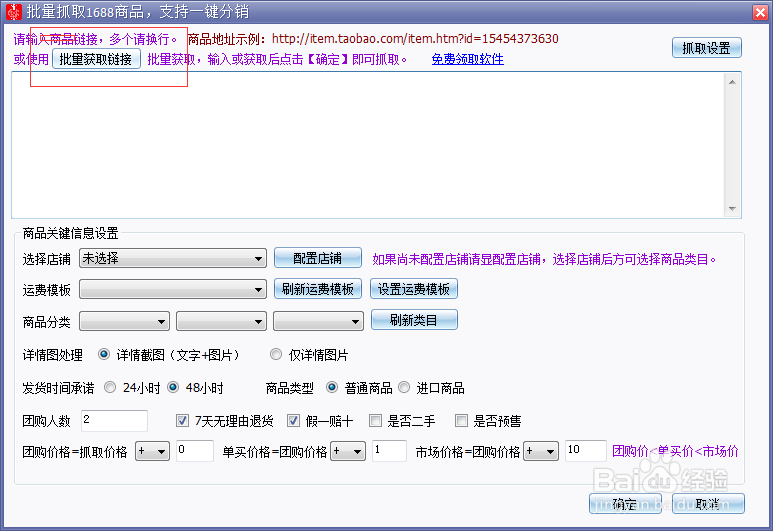Screen dimensions: 773x531
Task: Click the red app logo in title bar
Action: coord(13,12)
